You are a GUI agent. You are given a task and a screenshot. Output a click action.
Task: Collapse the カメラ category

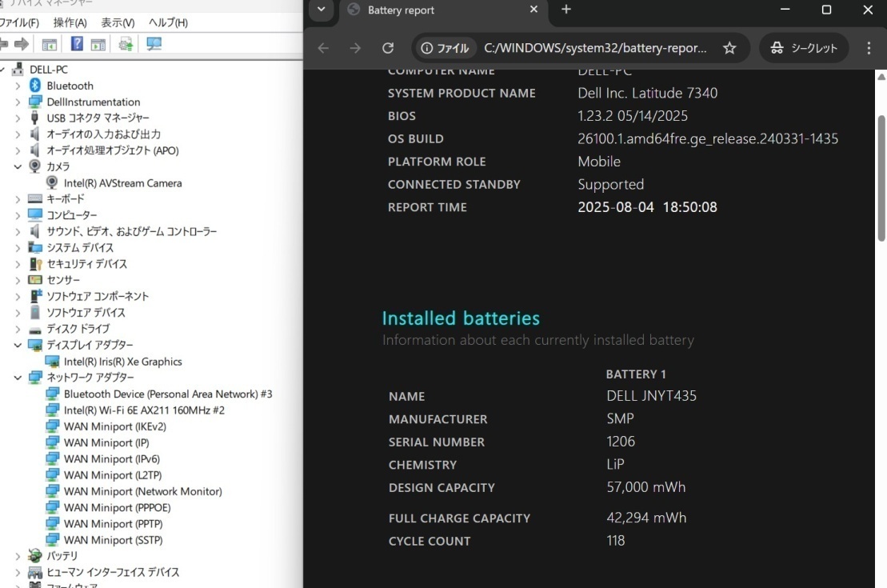pos(18,166)
